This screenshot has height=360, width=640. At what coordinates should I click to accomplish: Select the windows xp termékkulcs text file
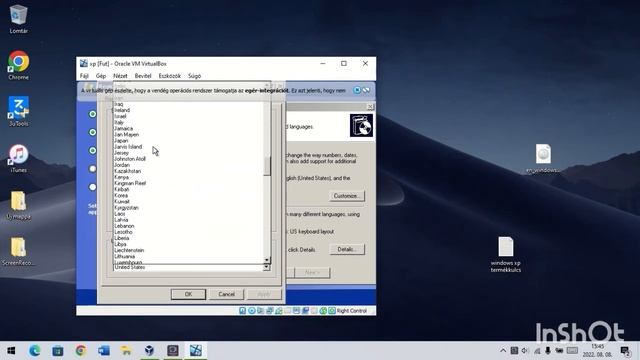tap(506, 254)
